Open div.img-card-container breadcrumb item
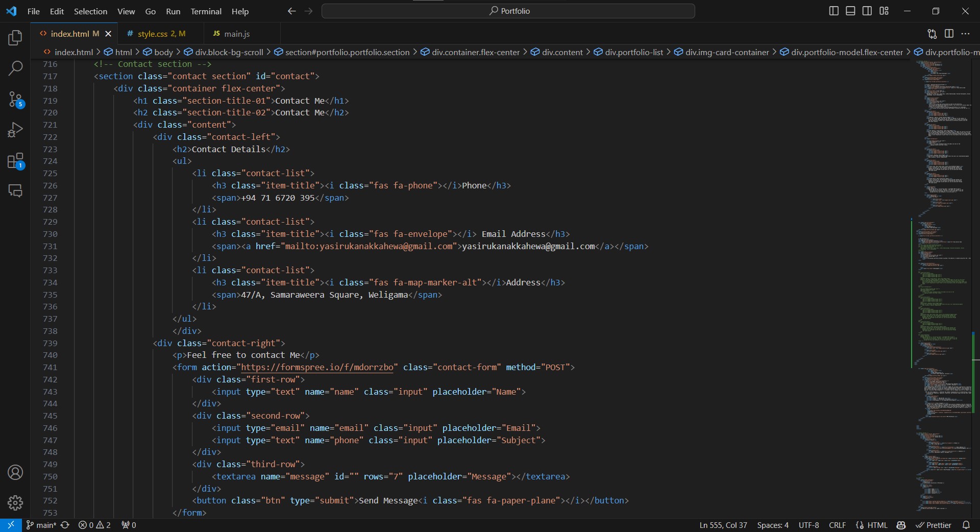Screen dimensions: 980x532 coord(722,52)
